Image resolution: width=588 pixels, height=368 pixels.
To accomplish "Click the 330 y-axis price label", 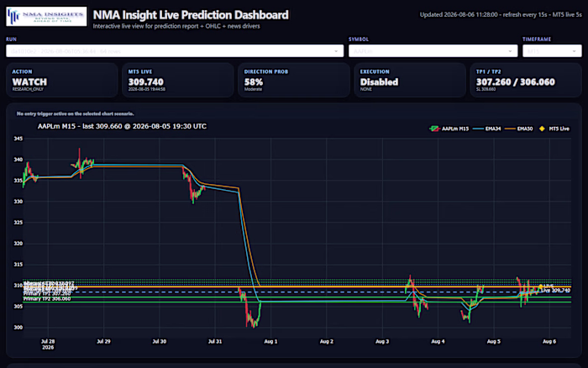I will 18,202.
